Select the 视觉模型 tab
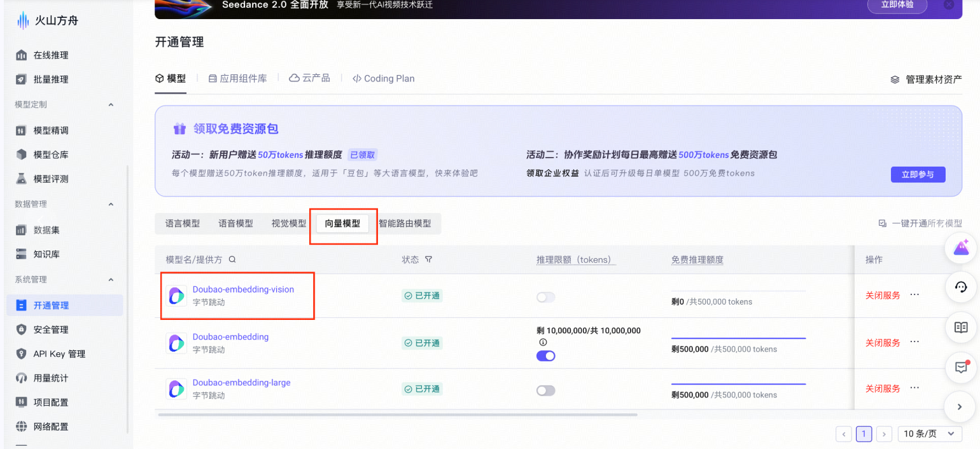980x449 pixels. tap(289, 223)
